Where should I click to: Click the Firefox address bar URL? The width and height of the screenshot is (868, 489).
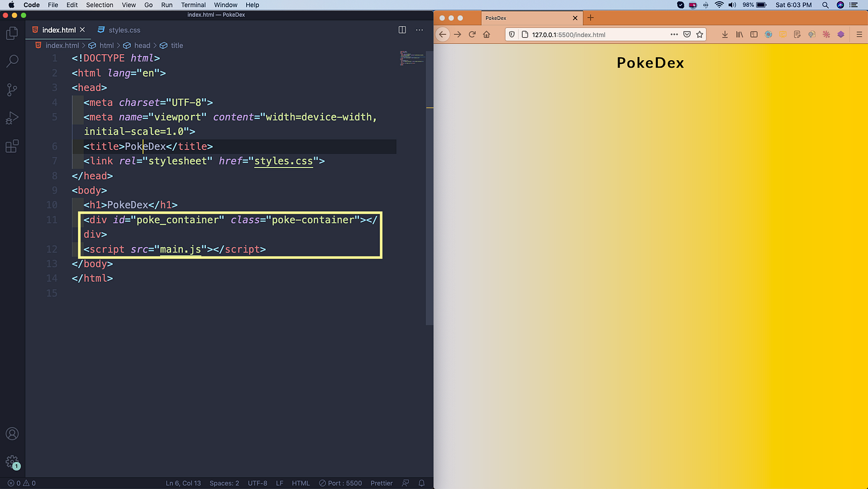pos(569,35)
